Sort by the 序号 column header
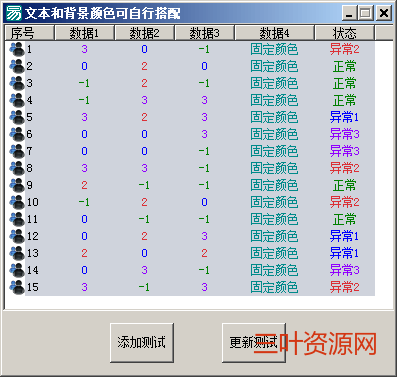This screenshot has width=397, height=377. pos(30,33)
